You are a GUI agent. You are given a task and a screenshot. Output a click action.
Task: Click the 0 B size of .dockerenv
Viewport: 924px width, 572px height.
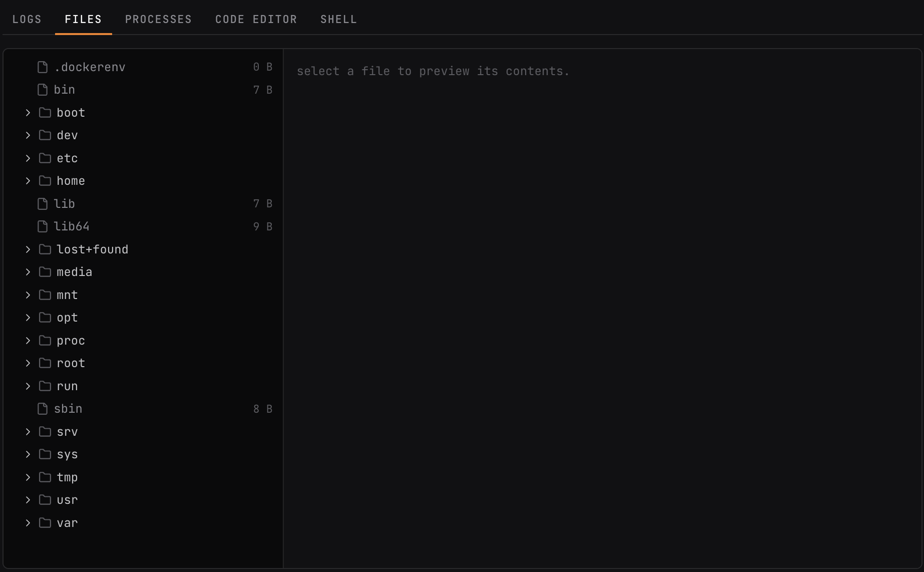pyautogui.click(x=263, y=67)
